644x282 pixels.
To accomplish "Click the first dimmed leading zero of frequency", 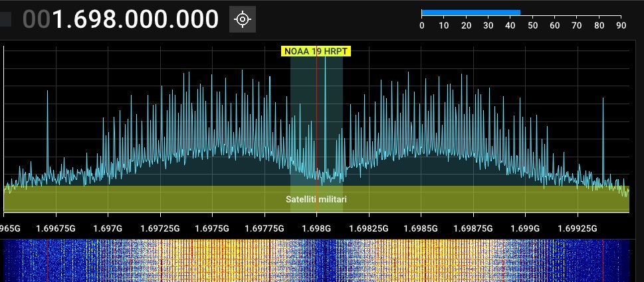I will point(30,20).
